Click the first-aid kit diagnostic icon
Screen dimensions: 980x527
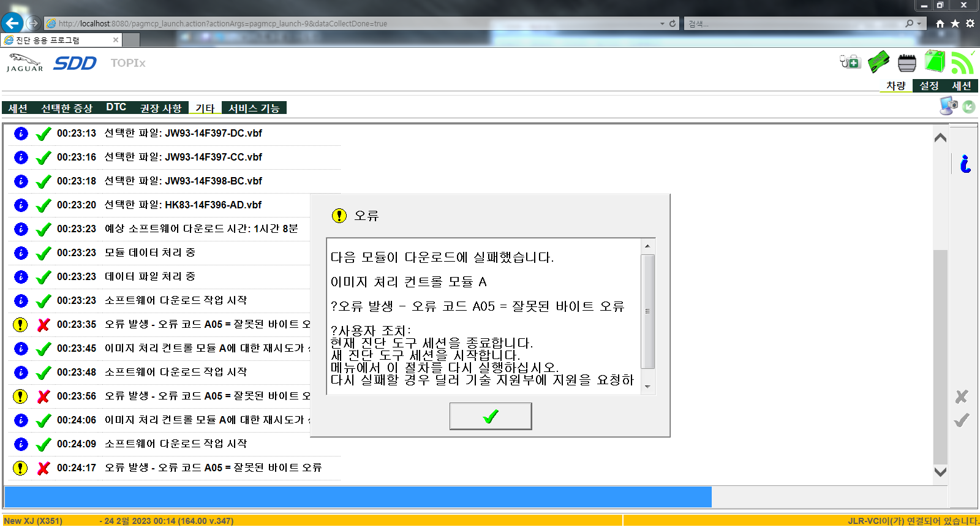(x=850, y=62)
